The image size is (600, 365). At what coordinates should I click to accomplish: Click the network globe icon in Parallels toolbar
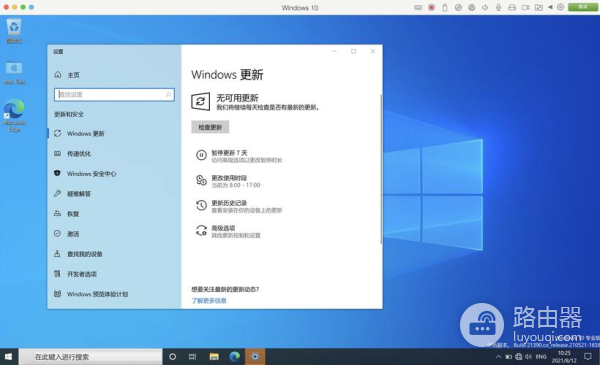[x=471, y=7]
